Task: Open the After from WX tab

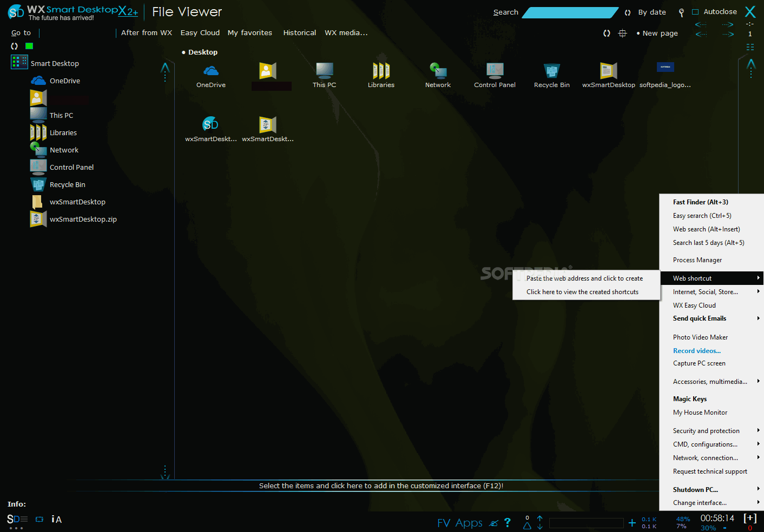Action: pos(147,33)
